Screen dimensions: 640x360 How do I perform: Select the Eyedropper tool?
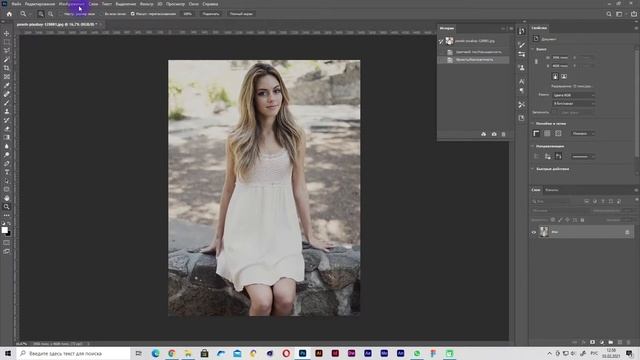coord(7,85)
